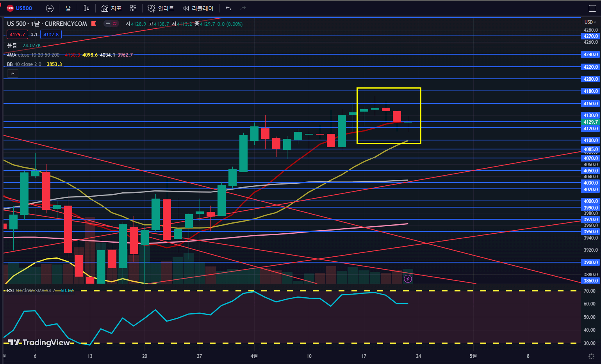601x364 pixels.
Task: Click the 3990.0 price line label
Action: [x=590, y=208]
